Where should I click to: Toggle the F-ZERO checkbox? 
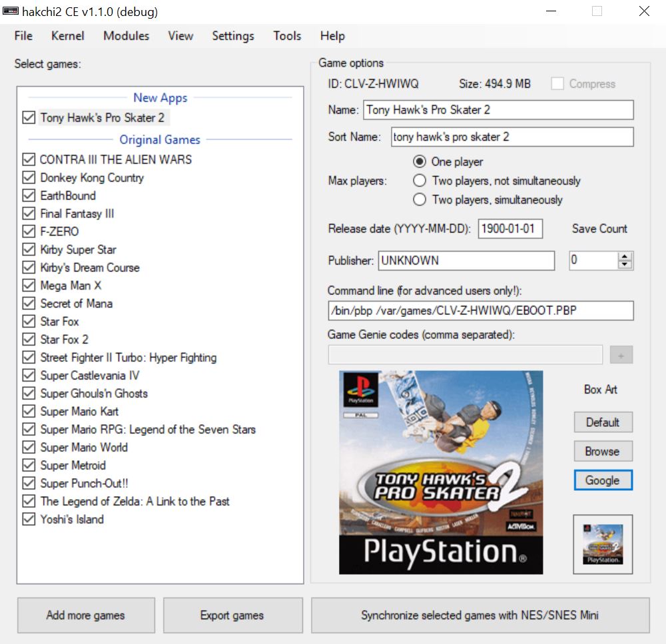29,231
